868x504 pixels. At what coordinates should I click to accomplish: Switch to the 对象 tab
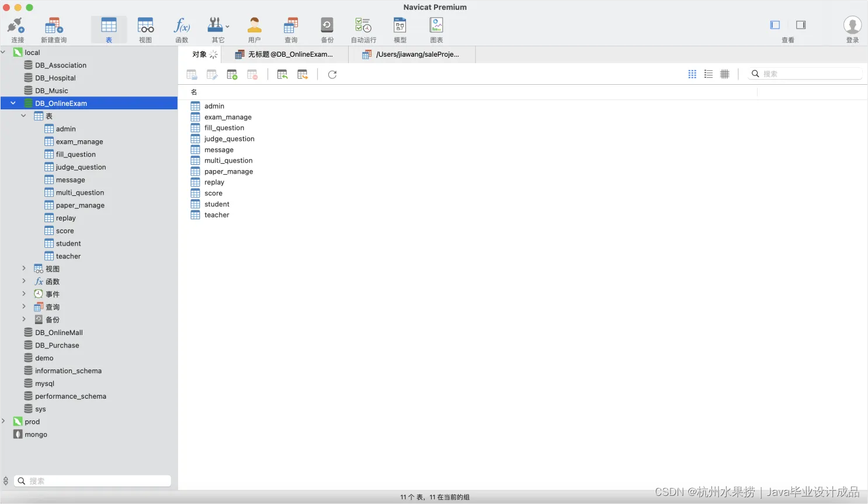pyautogui.click(x=200, y=54)
